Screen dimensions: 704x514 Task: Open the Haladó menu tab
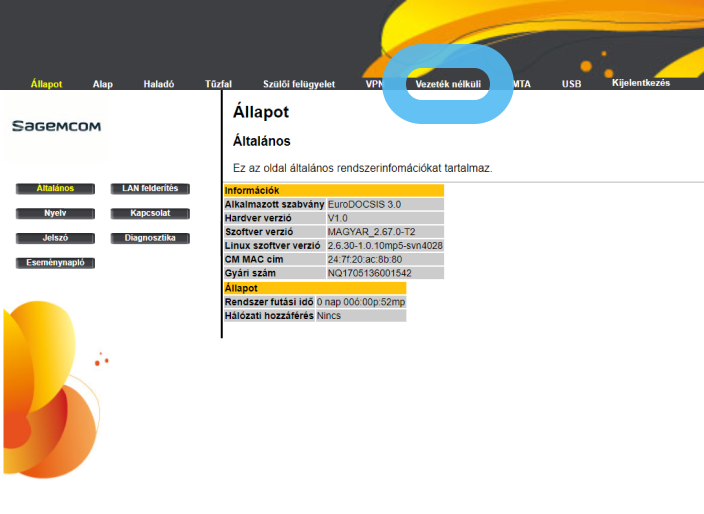pos(159,85)
